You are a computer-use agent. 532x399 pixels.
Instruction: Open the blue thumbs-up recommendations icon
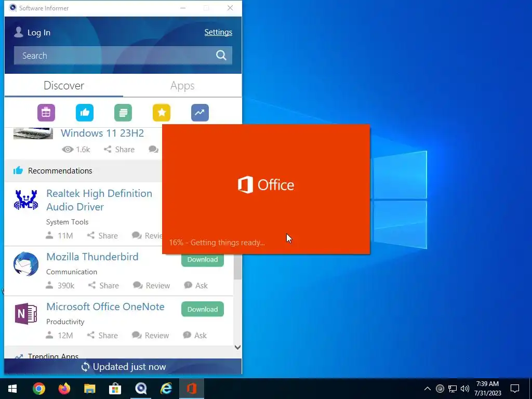[85, 113]
